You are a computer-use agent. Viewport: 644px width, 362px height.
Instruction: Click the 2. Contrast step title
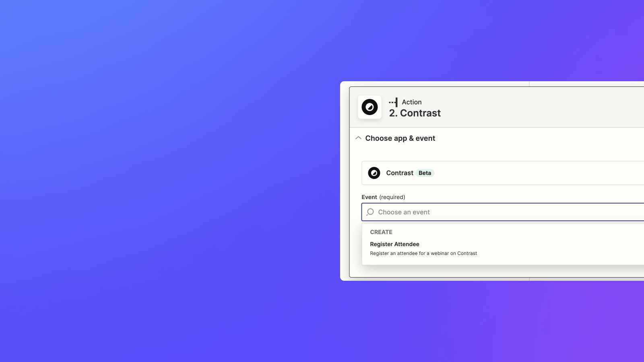pos(415,113)
